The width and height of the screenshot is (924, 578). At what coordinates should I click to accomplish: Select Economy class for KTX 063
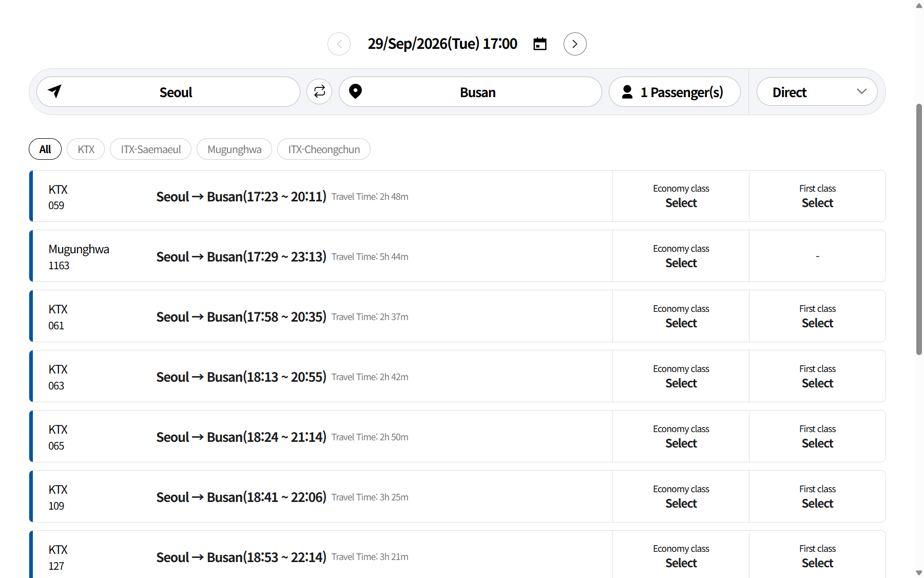[681, 377]
